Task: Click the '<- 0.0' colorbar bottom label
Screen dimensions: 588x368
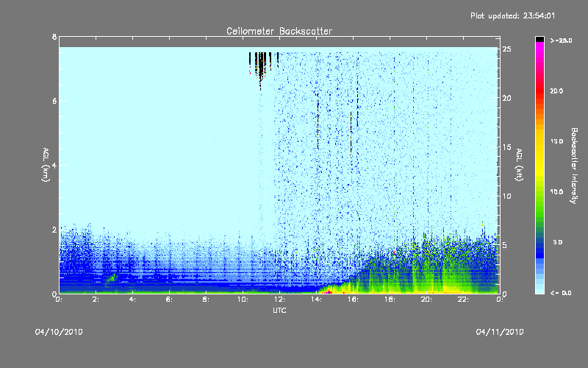Action: (561, 293)
